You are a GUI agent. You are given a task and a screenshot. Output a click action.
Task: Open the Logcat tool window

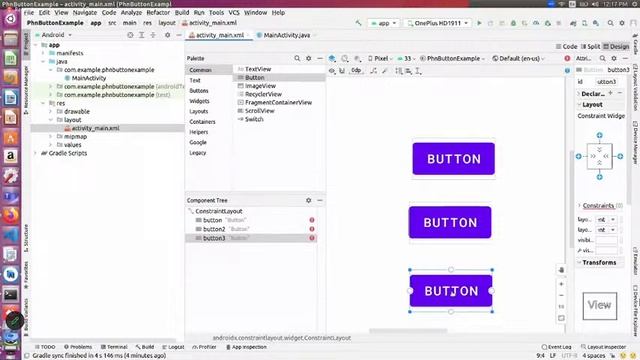[x=173, y=347]
